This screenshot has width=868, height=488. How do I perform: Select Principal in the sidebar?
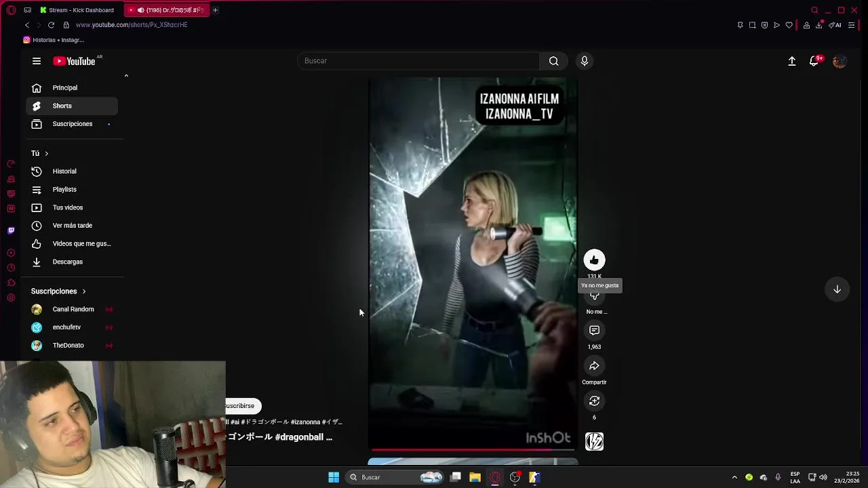(72, 87)
